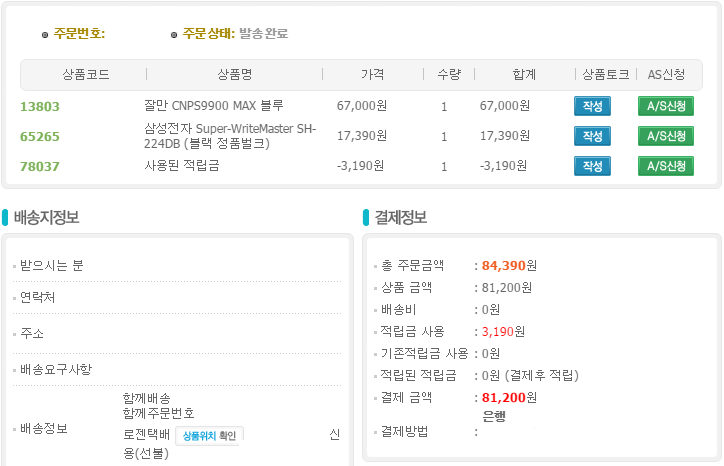Request A/S신청 for 잘만 CNPS9900 MAX
The image size is (724, 466).
click(x=666, y=106)
